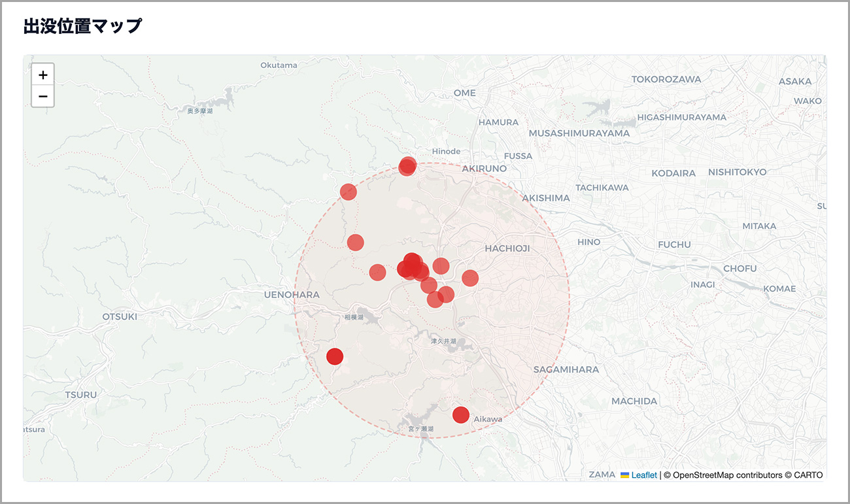Click the 津久井湖 lake label

point(443,341)
